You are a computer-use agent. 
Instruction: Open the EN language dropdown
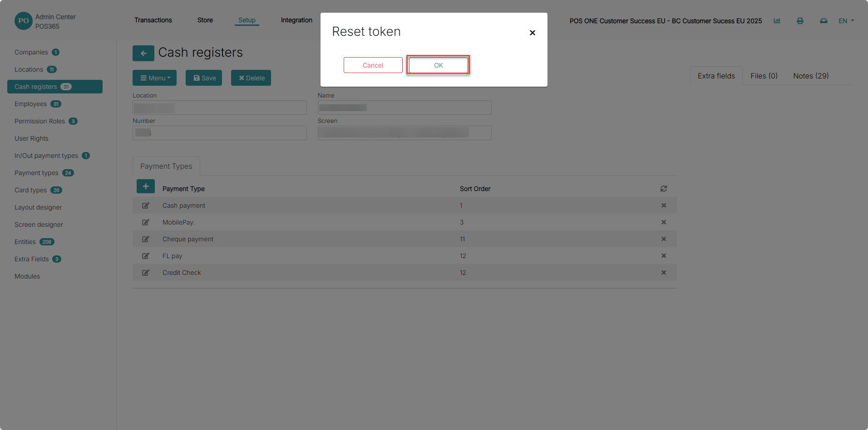pyautogui.click(x=846, y=21)
